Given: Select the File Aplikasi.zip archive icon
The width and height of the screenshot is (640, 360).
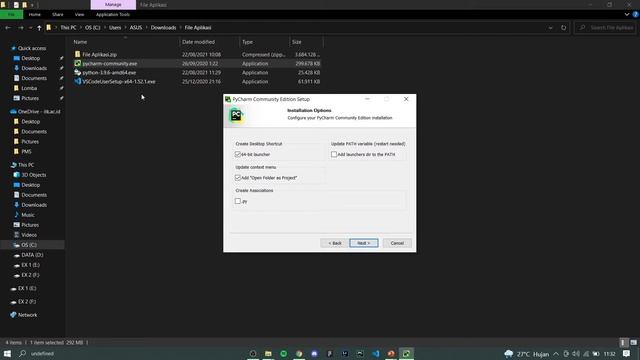Looking at the screenshot, I should click(x=78, y=54).
